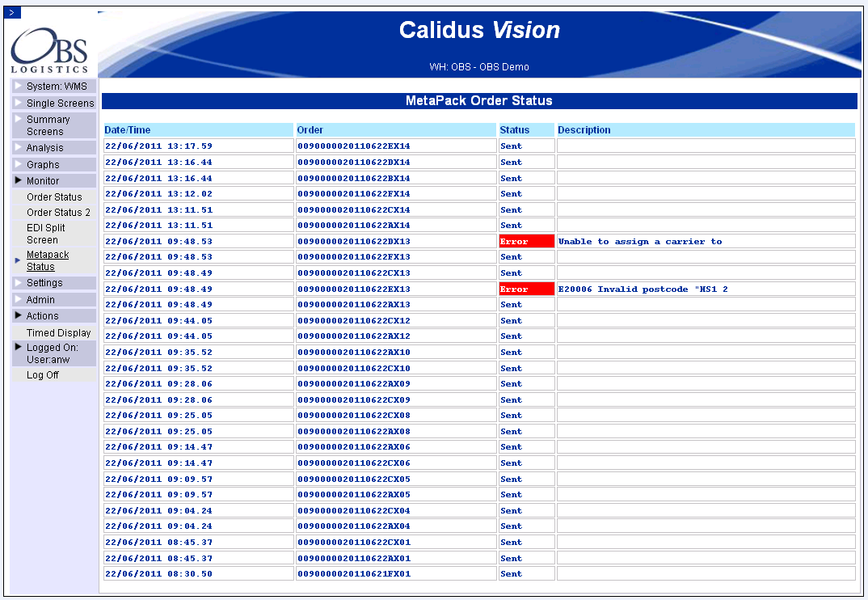Collapse the Actions menu arrow
This screenshot has height=600, width=868.
19,315
